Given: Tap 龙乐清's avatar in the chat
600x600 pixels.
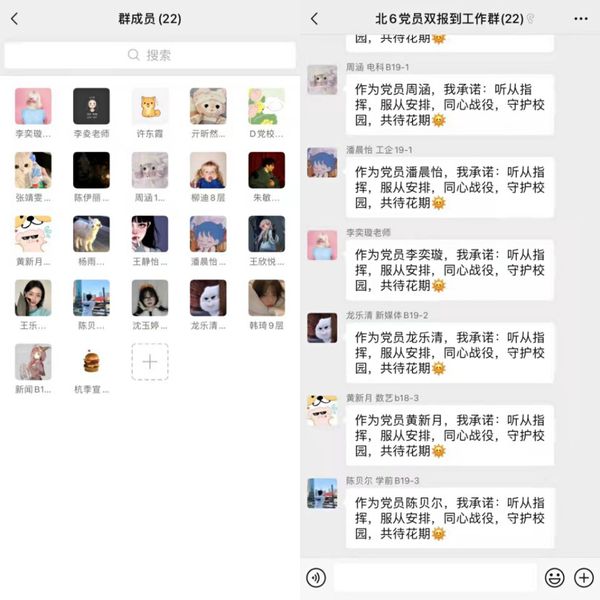Looking at the screenshot, I should 322,328.
